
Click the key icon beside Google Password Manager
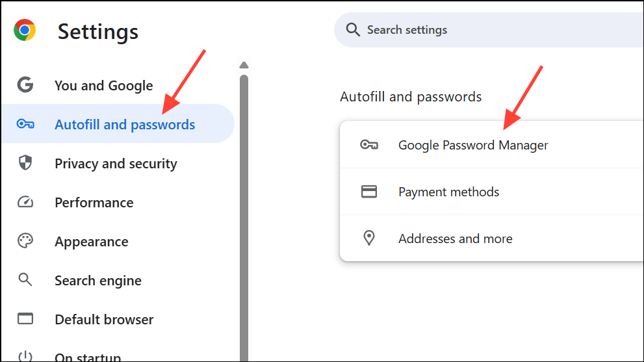[369, 145]
